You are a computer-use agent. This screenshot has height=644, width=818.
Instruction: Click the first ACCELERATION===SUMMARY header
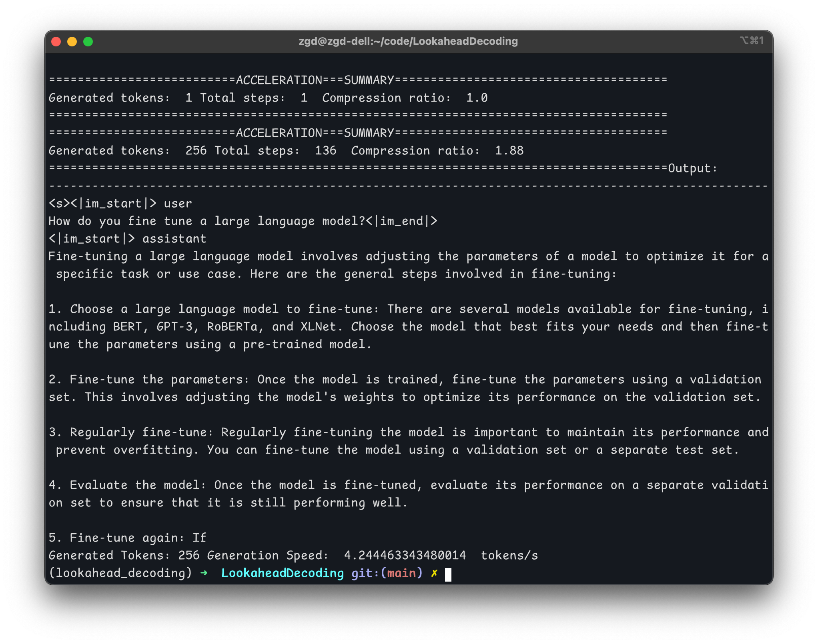click(315, 80)
